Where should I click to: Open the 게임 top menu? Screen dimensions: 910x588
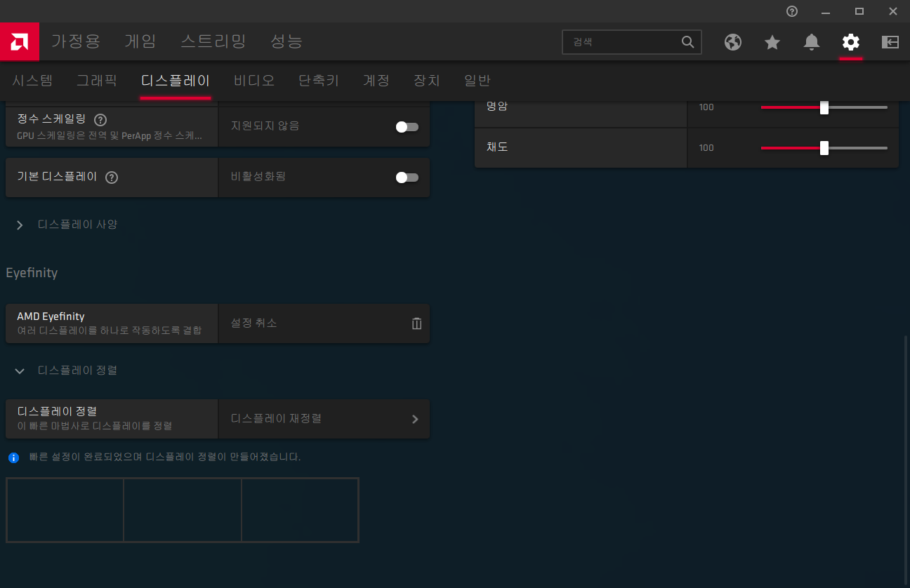click(x=140, y=41)
